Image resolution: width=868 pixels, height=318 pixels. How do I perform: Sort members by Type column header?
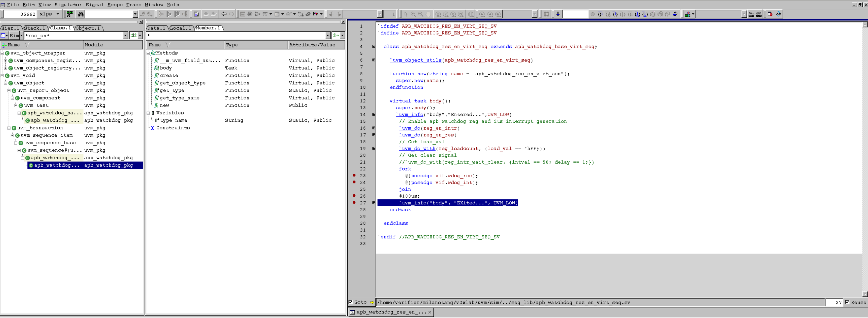pos(256,45)
